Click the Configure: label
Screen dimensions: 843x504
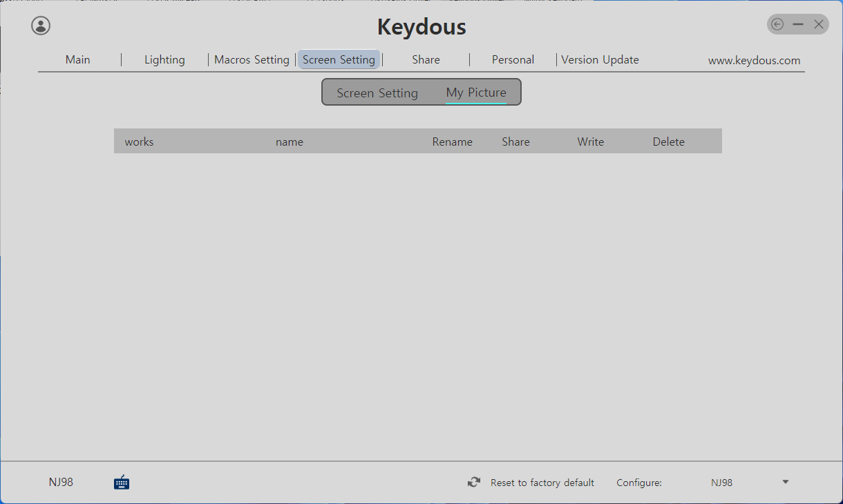(639, 483)
